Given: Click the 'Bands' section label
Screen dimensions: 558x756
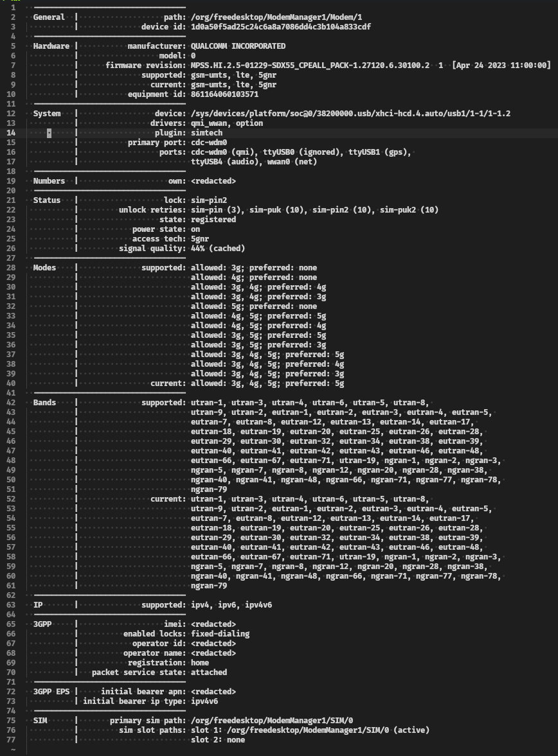Looking at the screenshot, I should click(44, 403).
